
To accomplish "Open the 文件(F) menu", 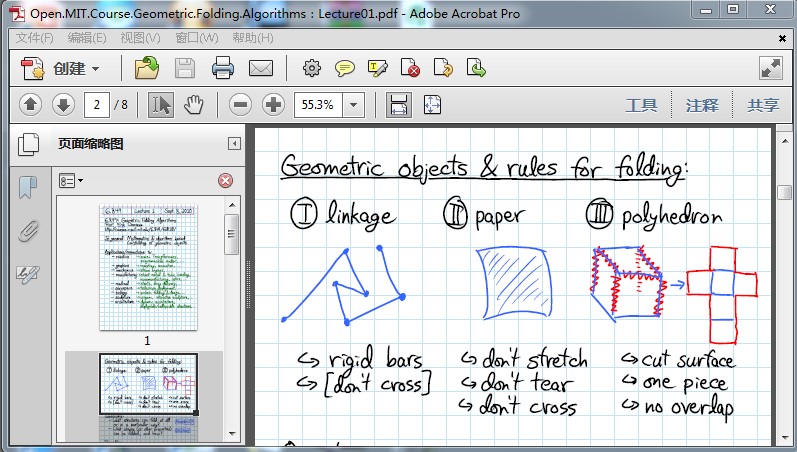I will click(x=35, y=38).
